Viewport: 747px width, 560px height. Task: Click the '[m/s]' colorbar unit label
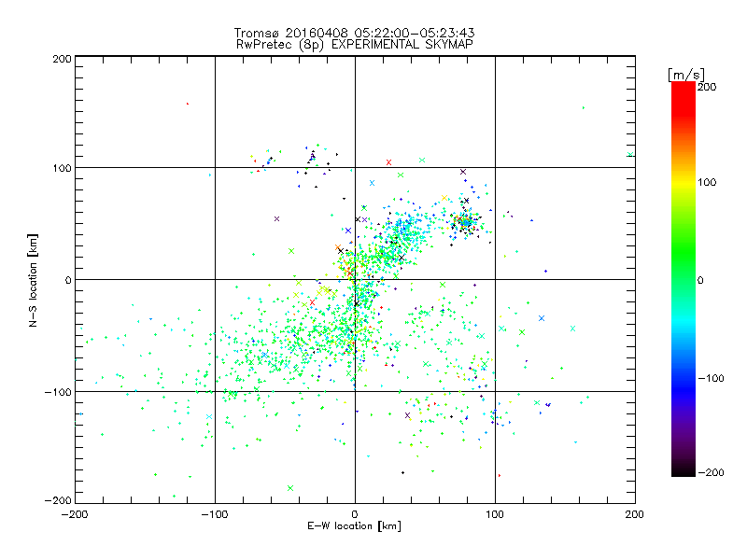pos(686,75)
